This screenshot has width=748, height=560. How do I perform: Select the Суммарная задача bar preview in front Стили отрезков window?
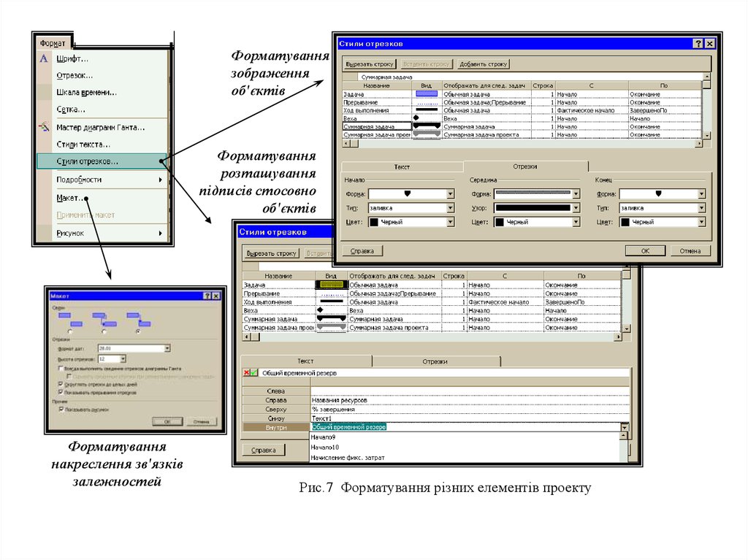pyautogui.click(x=427, y=126)
